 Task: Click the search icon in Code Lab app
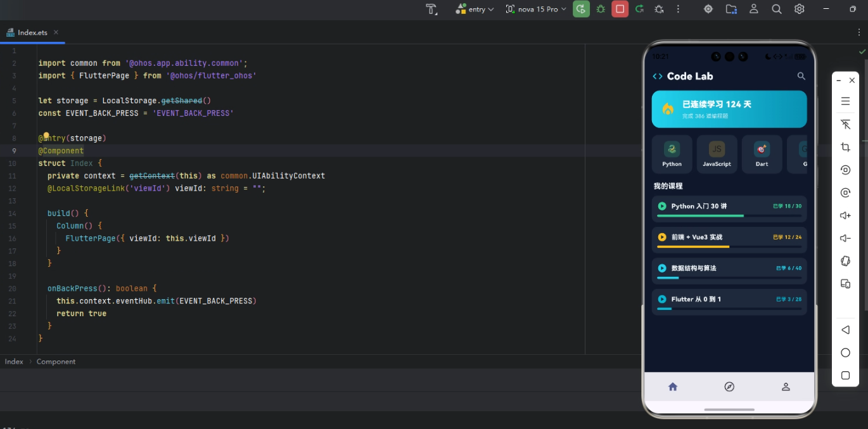coord(801,76)
